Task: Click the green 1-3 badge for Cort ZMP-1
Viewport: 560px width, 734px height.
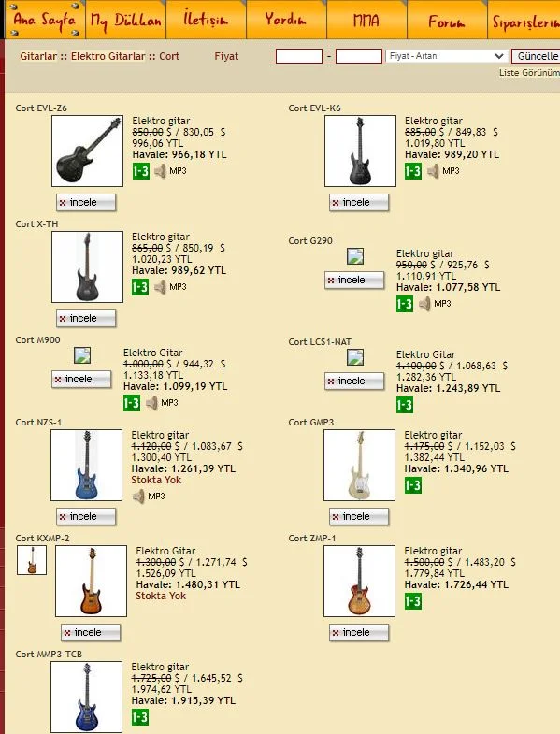Action: click(413, 601)
